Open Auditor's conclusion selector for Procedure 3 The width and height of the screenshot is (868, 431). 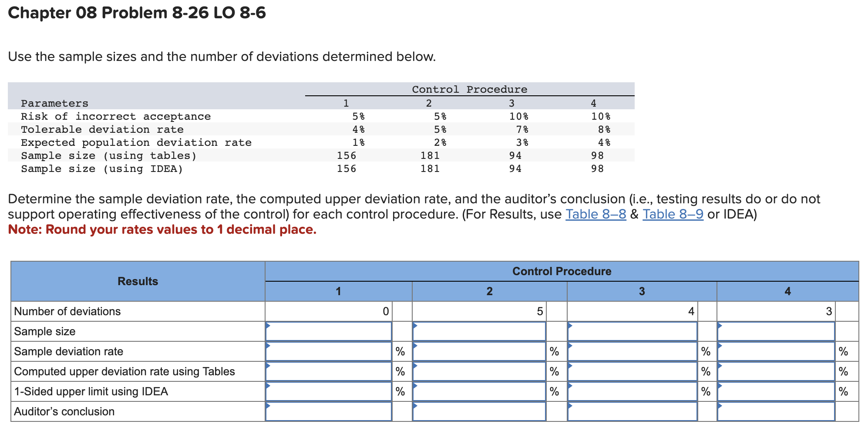631,411
